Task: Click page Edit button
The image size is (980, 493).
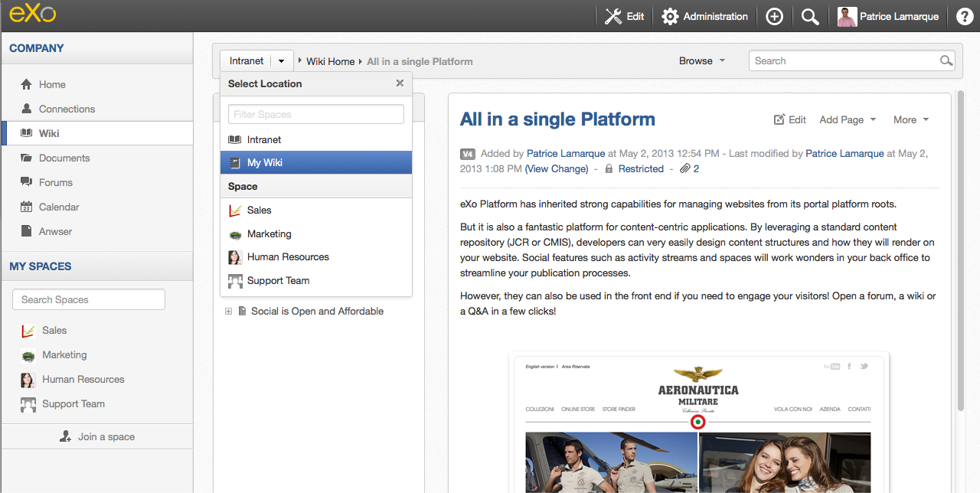Action: (790, 119)
